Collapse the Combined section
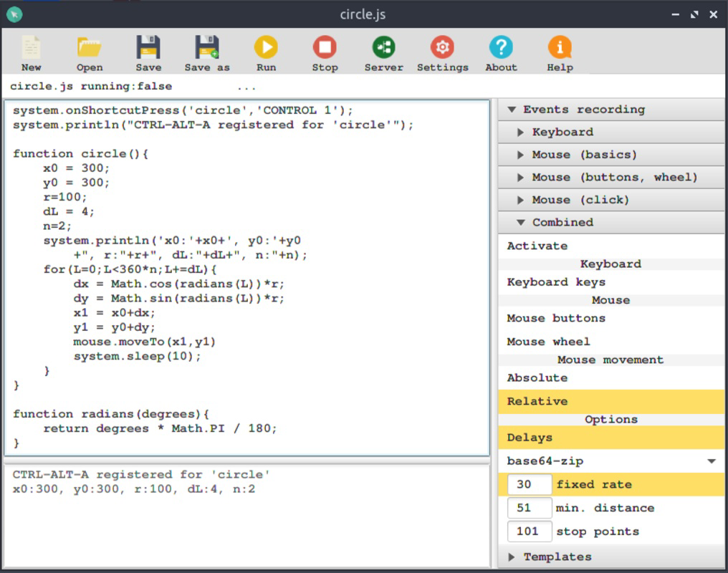The height and width of the screenshot is (573, 728). (x=610, y=222)
